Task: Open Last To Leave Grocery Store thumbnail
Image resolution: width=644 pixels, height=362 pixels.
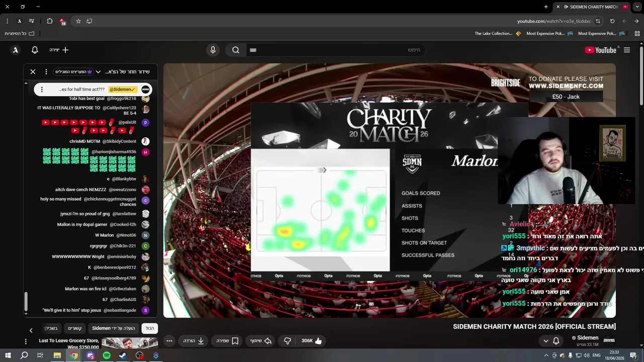Action: 130,343
